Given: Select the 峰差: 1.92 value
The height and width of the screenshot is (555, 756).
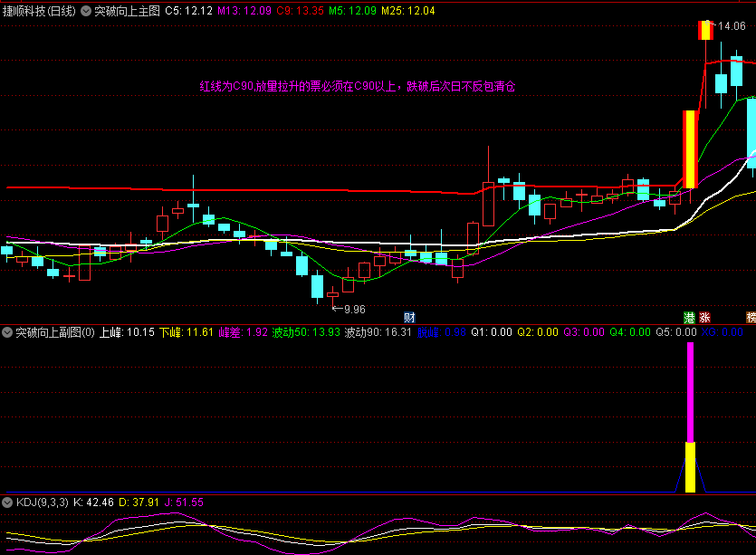Looking at the screenshot, I should (243, 332).
